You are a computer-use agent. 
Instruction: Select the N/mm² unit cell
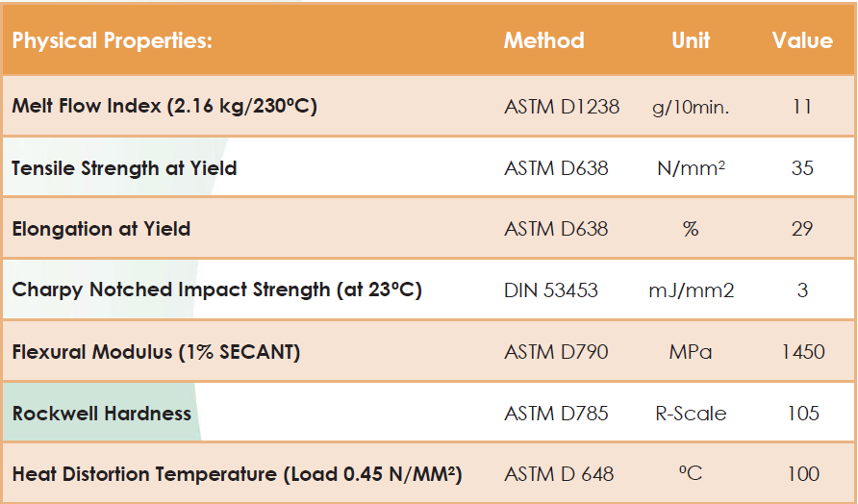coord(691,168)
